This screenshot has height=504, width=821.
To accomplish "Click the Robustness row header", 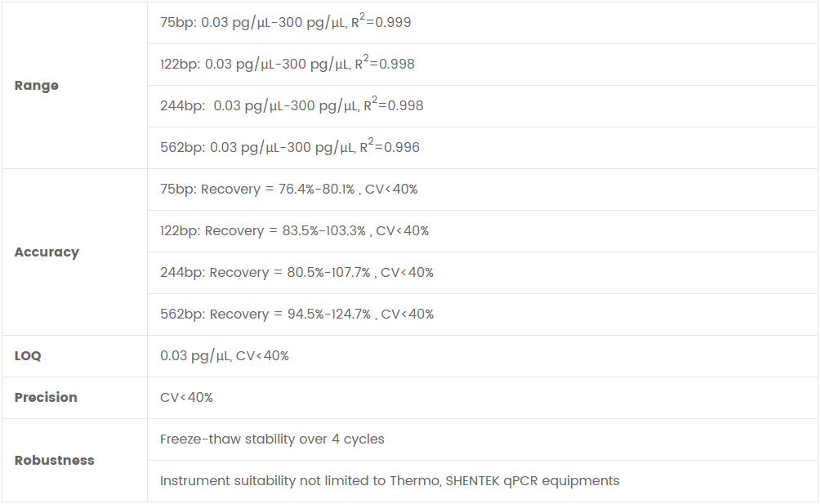I will [x=54, y=461].
